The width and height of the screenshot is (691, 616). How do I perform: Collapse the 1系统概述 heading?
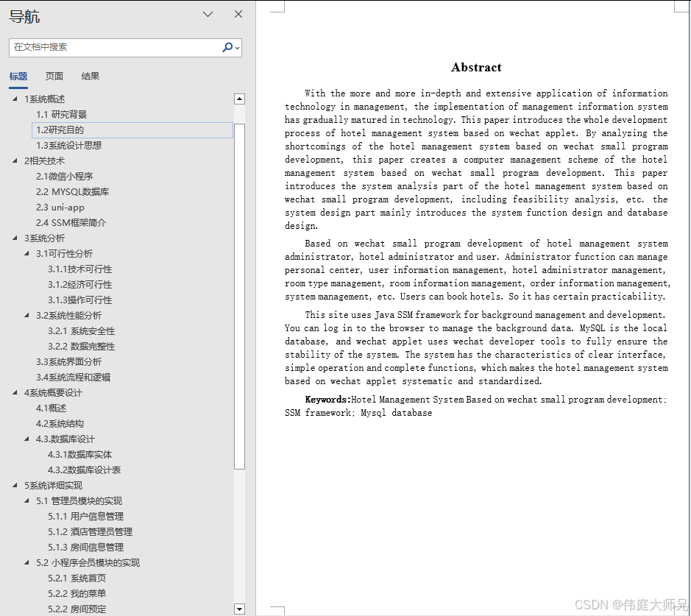coord(15,99)
